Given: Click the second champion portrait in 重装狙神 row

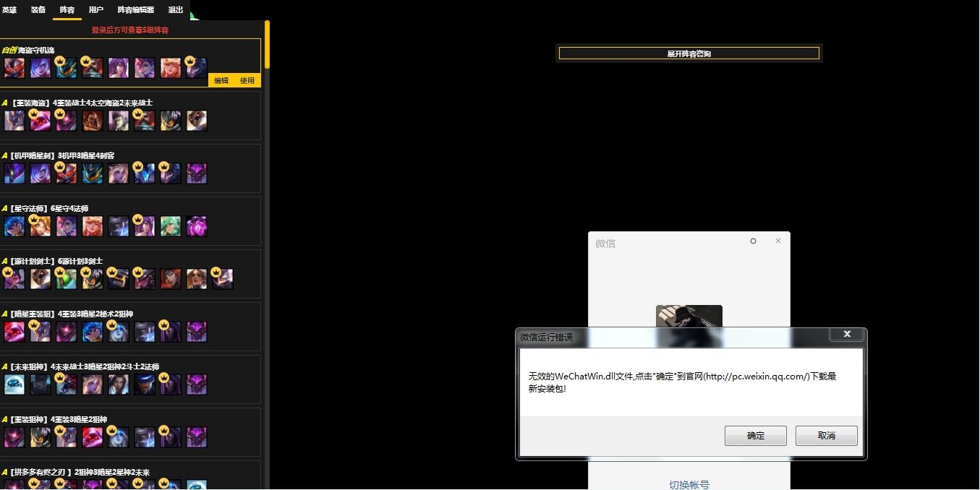Looking at the screenshot, I should click(x=41, y=437).
